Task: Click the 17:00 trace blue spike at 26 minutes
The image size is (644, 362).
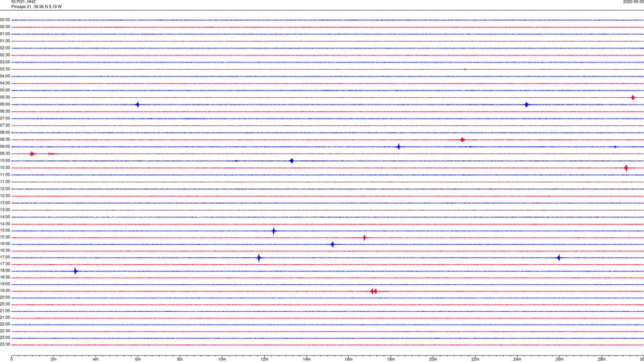Action: 559,257
